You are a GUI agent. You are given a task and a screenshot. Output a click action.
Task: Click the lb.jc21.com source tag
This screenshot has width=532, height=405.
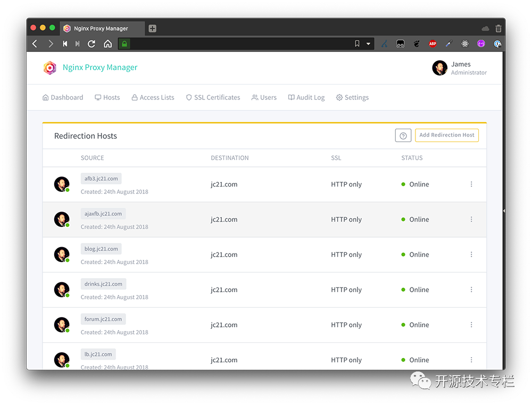click(x=98, y=354)
